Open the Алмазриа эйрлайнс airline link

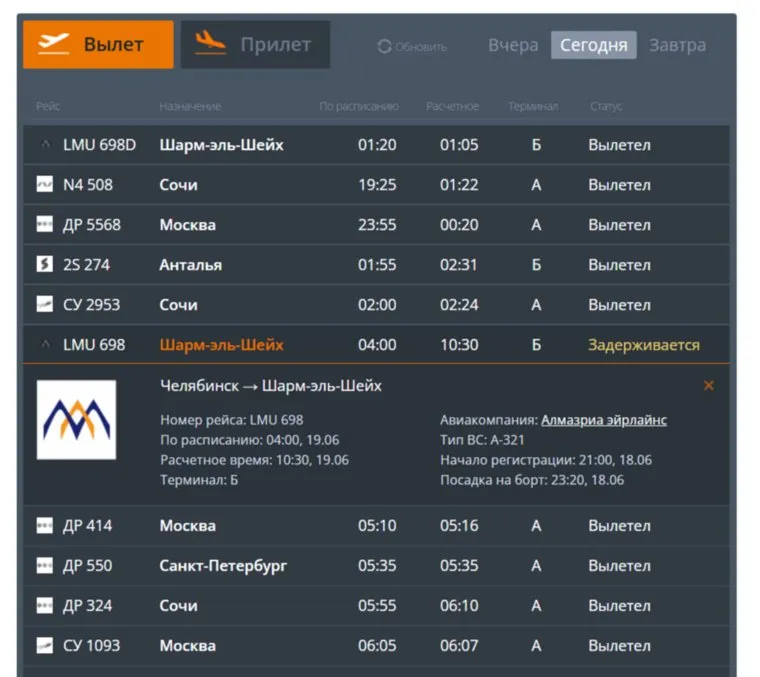coord(603,420)
